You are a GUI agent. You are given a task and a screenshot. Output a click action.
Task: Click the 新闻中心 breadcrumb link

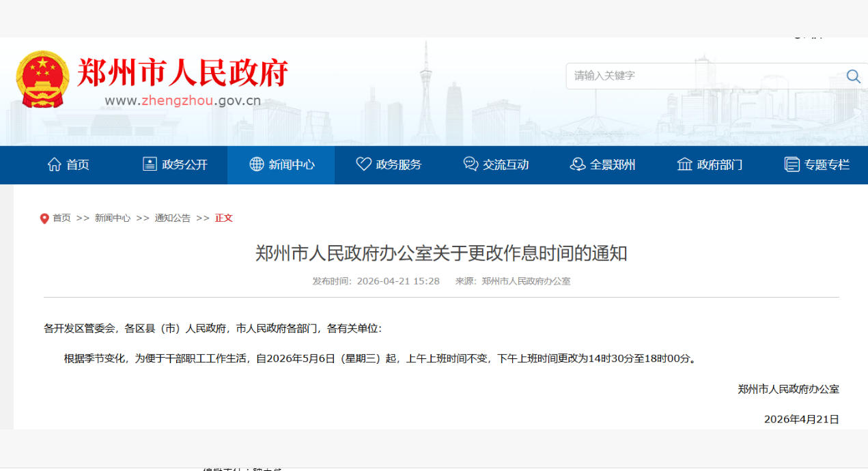tap(113, 218)
